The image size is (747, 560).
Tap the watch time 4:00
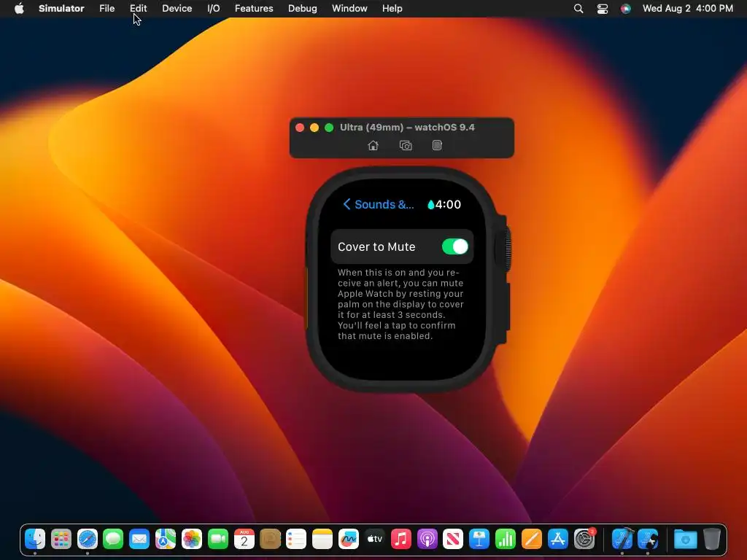[x=448, y=204]
